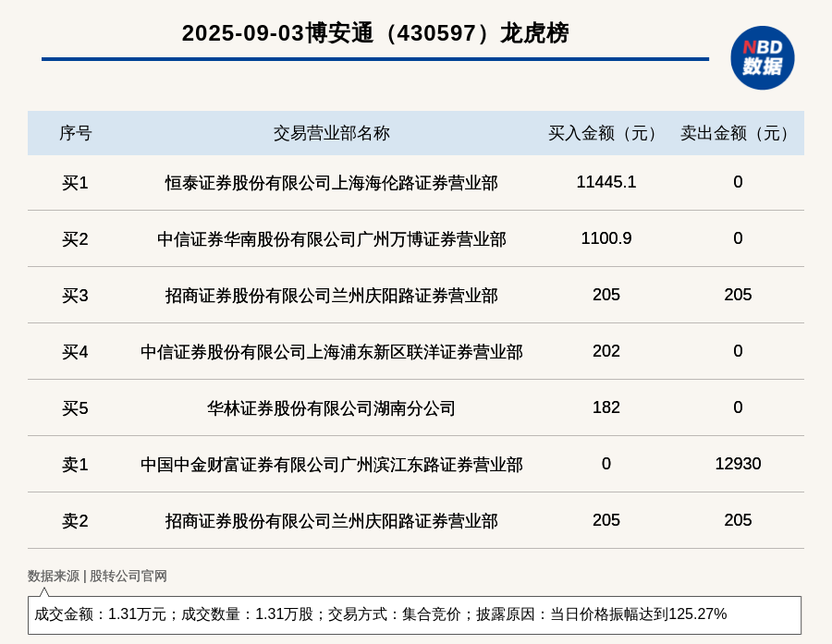
Task: Select sell amount 0 in 买1 row
Action: (738, 182)
